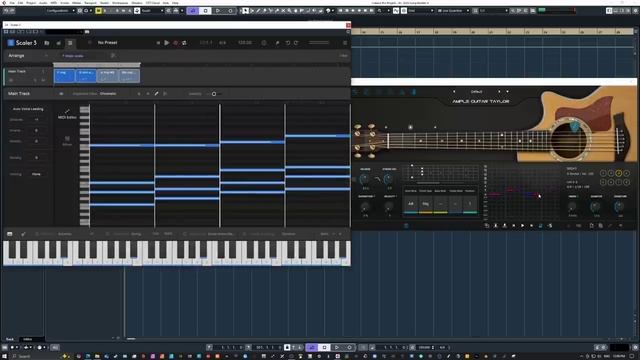Click the paste clipboard icon in Ample Guitar
Screen dimensions: 640x360
click(x=600, y=225)
